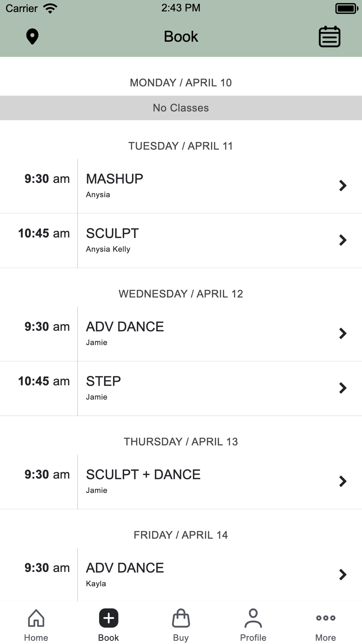362x644 pixels.
Task: Open Wednesday STEP class chevron arrow
Action: [x=342, y=388]
